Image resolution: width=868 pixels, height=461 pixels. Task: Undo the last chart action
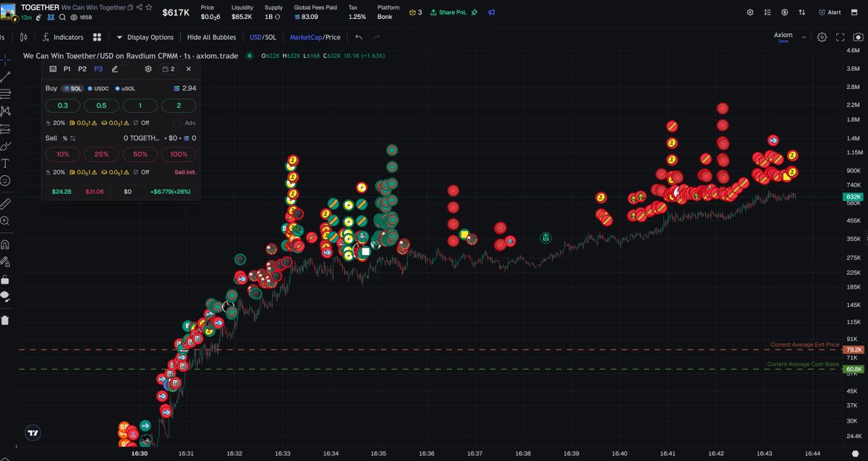tap(359, 37)
